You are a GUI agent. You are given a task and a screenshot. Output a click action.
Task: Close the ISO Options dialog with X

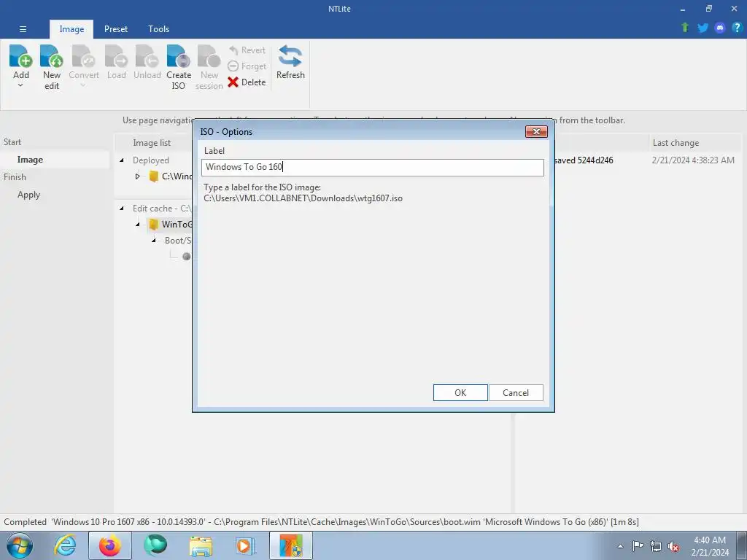tap(536, 132)
